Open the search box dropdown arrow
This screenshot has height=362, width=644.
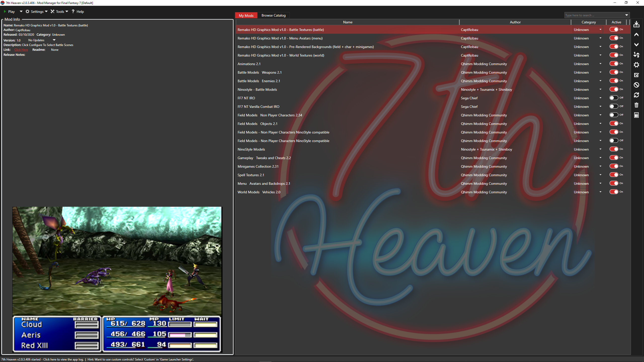pyautogui.click(x=627, y=15)
